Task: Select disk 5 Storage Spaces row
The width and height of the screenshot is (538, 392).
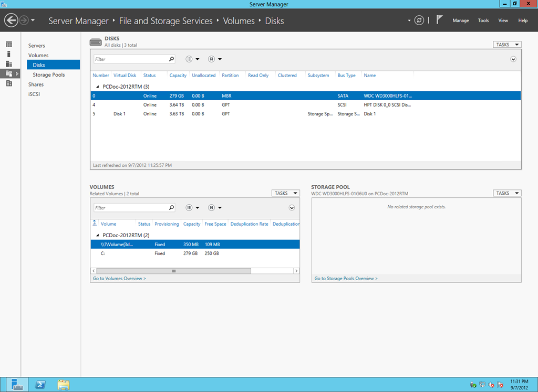Action: (306, 114)
